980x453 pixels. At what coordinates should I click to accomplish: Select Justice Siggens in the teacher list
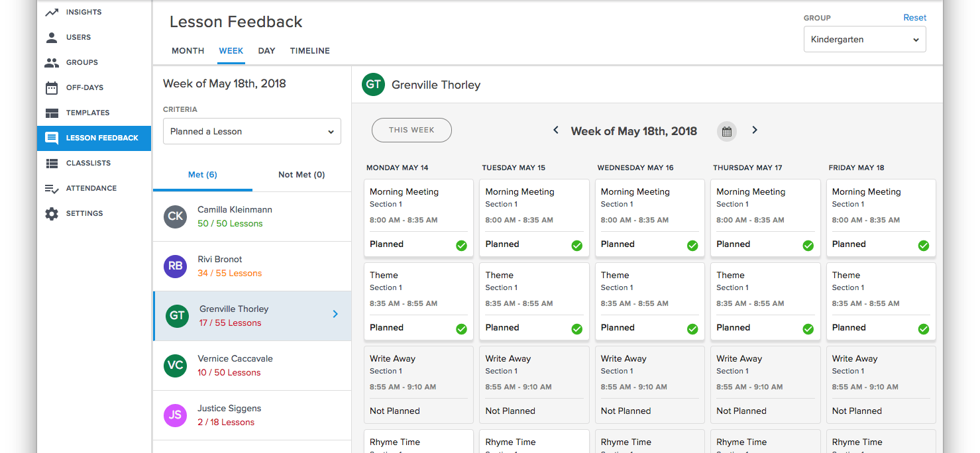pos(252,415)
